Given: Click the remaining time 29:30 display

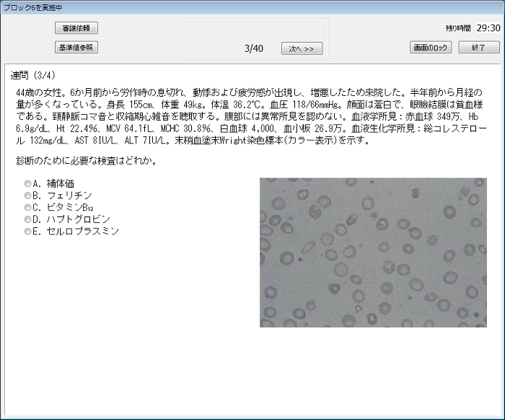Looking at the screenshot, I should (x=488, y=28).
